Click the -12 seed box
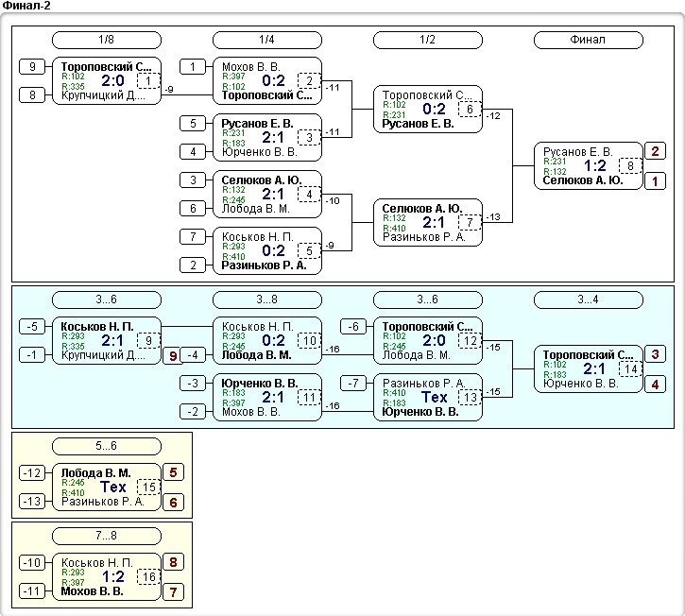685x616 pixels. 32,473
